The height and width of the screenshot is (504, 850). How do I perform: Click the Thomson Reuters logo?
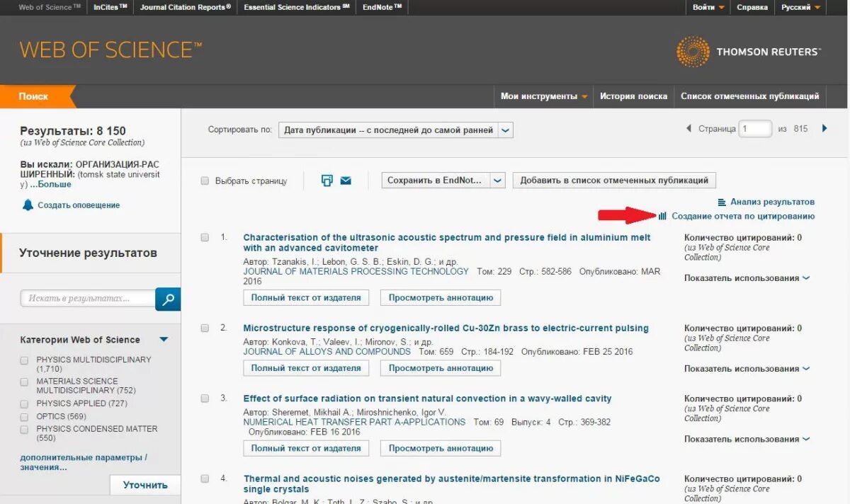point(749,52)
